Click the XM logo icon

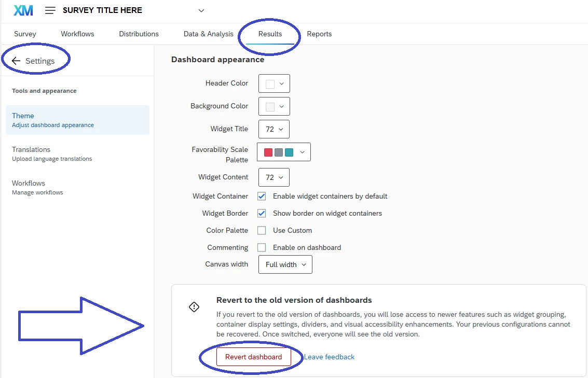pyautogui.click(x=23, y=10)
